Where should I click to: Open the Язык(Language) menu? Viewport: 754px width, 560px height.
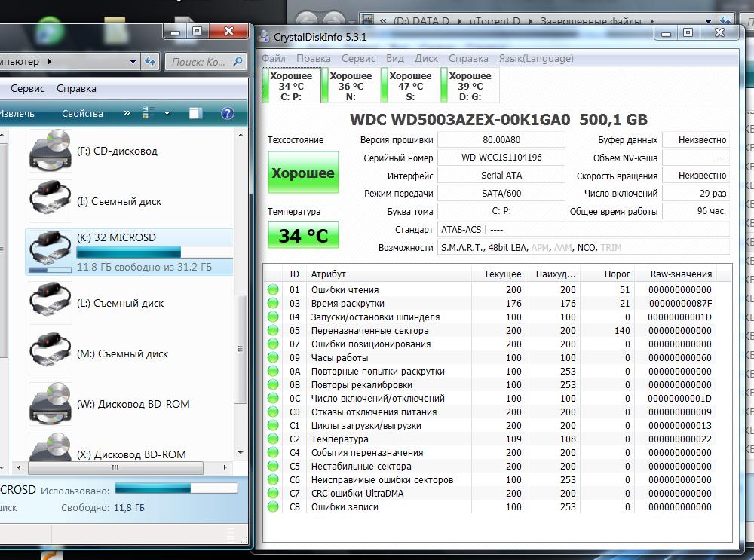tap(535, 58)
